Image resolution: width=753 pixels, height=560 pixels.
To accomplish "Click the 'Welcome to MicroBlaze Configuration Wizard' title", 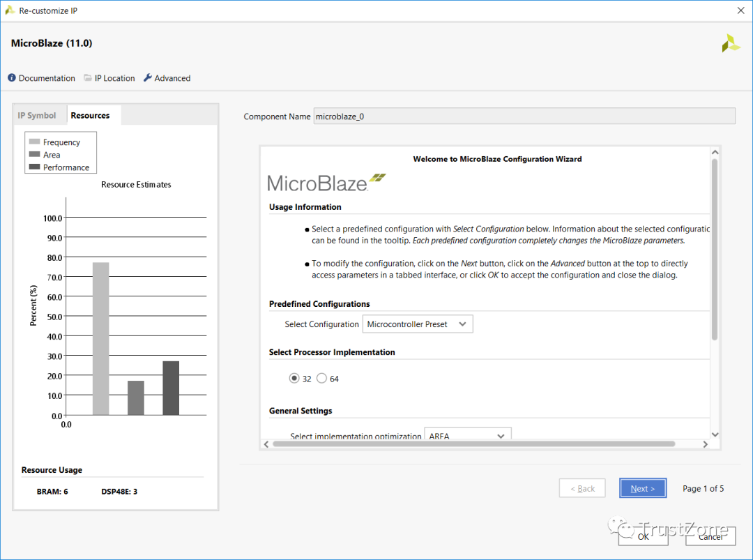I will [x=497, y=159].
